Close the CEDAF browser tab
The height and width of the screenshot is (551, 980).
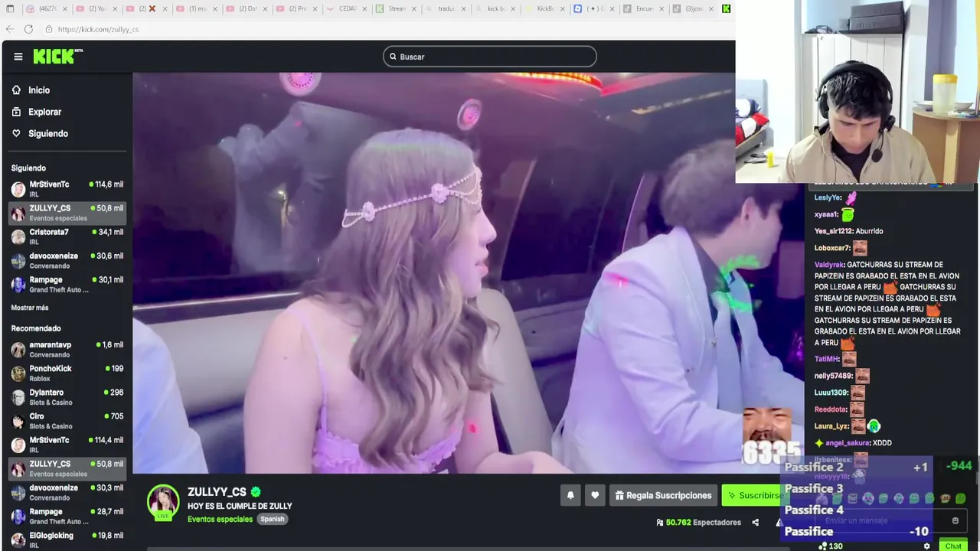363,8
